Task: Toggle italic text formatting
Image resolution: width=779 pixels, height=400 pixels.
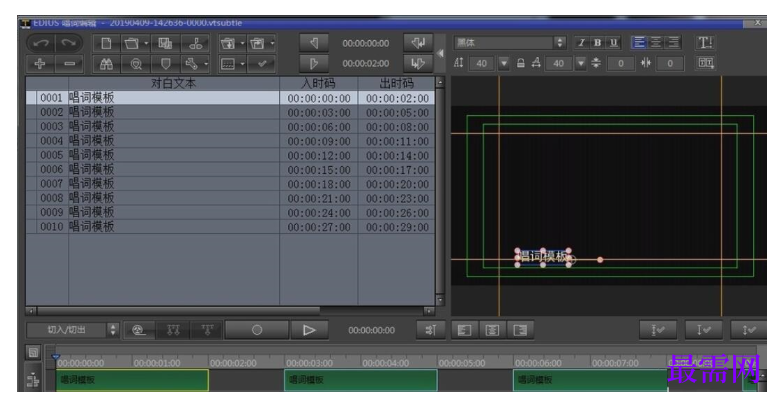Action: click(581, 43)
